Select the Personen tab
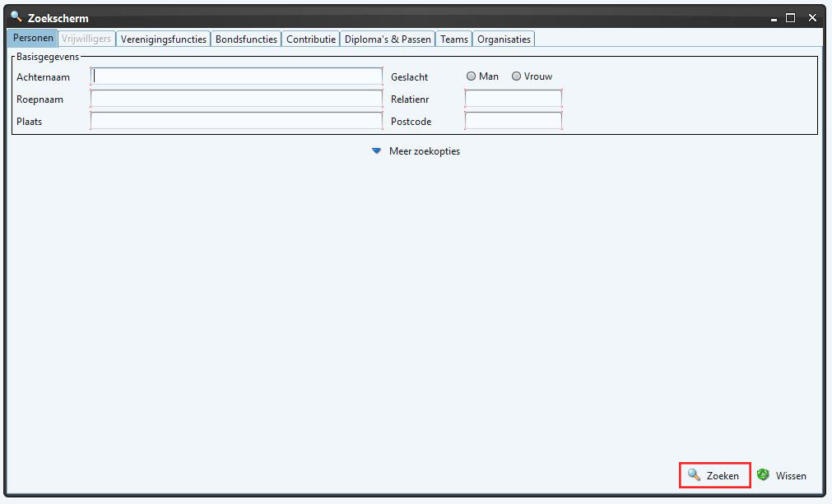 tap(33, 39)
